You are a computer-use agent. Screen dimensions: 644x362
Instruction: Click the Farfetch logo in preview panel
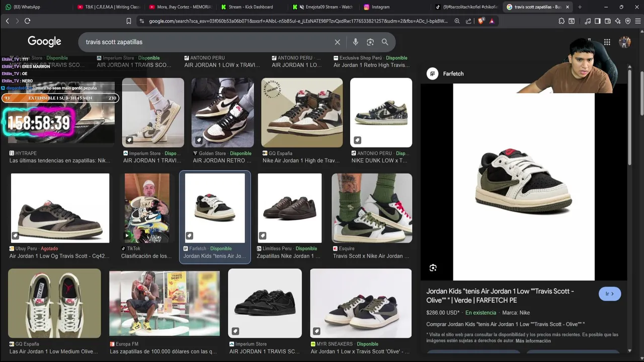432,74
